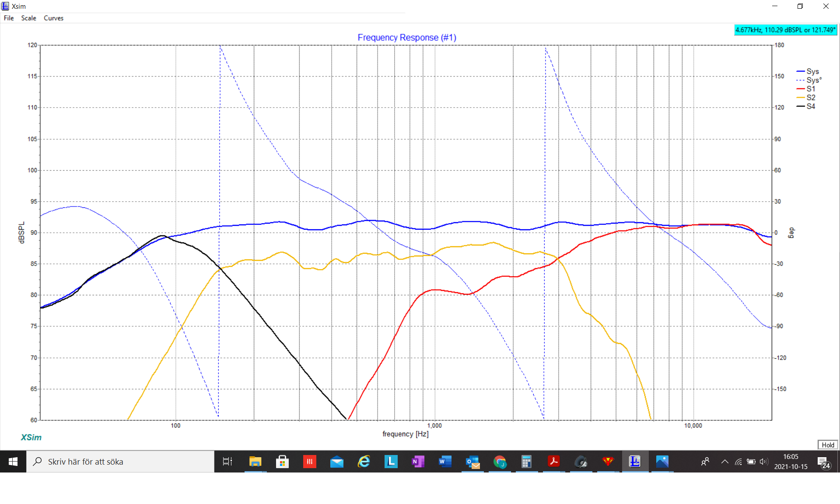Select the Sys legend entry
The image size is (840, 504).
[x=808, y=71]
